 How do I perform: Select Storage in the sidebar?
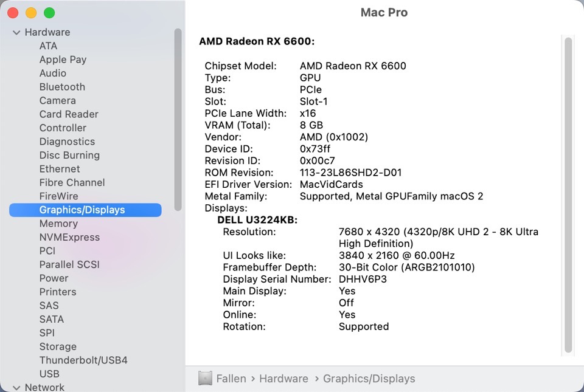58,346
